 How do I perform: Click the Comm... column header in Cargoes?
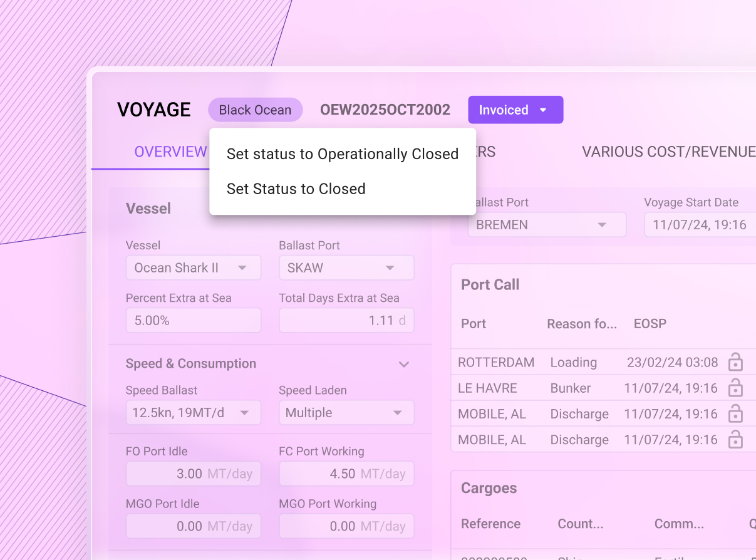(679, 524)
